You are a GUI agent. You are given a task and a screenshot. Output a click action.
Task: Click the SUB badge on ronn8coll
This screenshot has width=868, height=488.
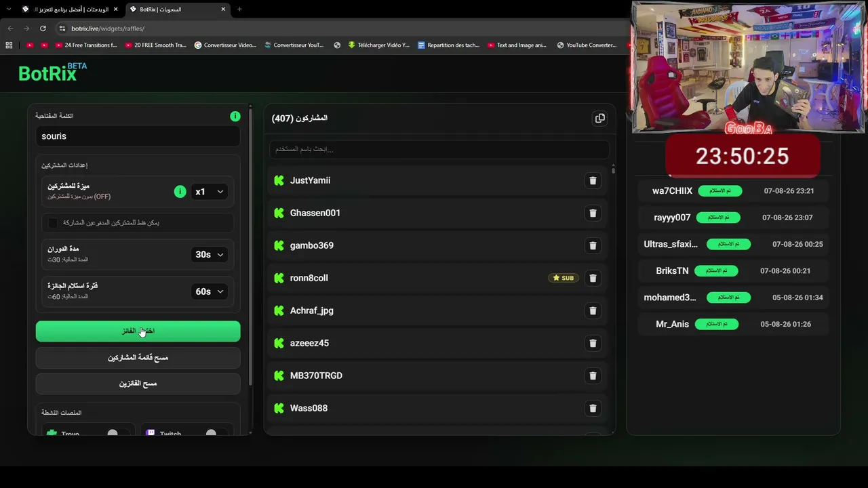point(564,278)
